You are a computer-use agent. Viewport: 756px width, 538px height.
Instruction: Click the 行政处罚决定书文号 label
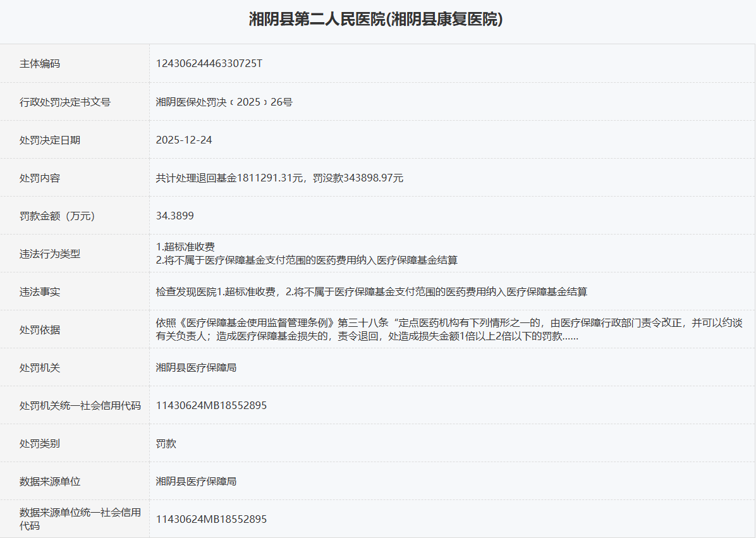click(x=65, y=102)
